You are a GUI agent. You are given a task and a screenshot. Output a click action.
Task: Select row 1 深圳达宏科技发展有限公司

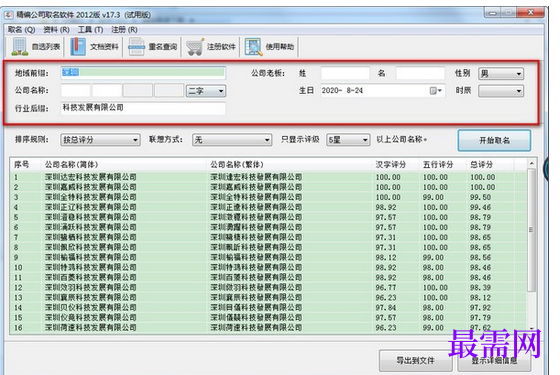tap(268, 177)
